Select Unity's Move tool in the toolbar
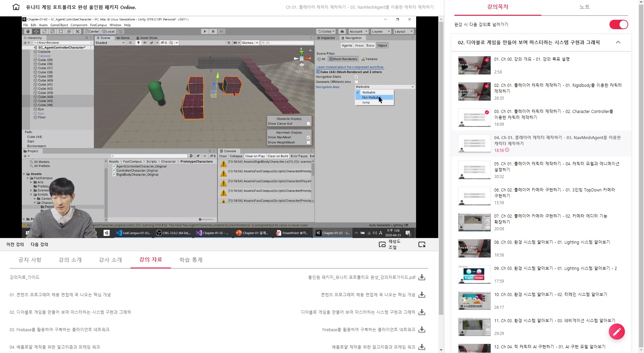644x353 pixels. 36,32
